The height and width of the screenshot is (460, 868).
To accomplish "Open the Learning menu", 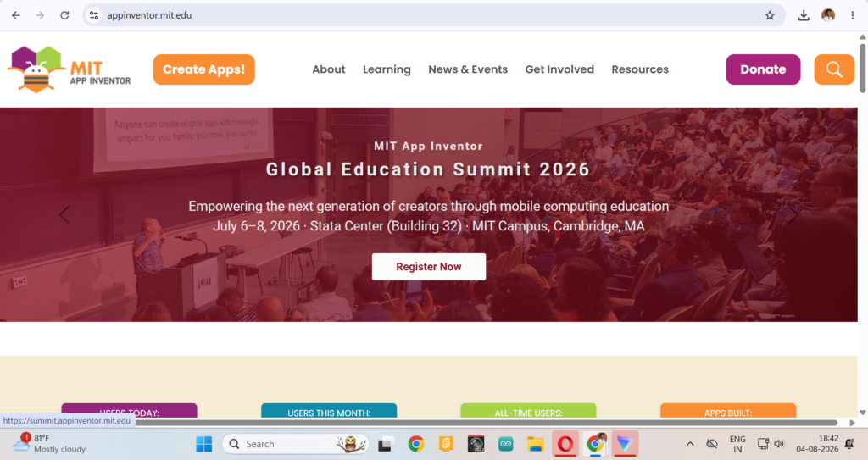I will 387,69.
